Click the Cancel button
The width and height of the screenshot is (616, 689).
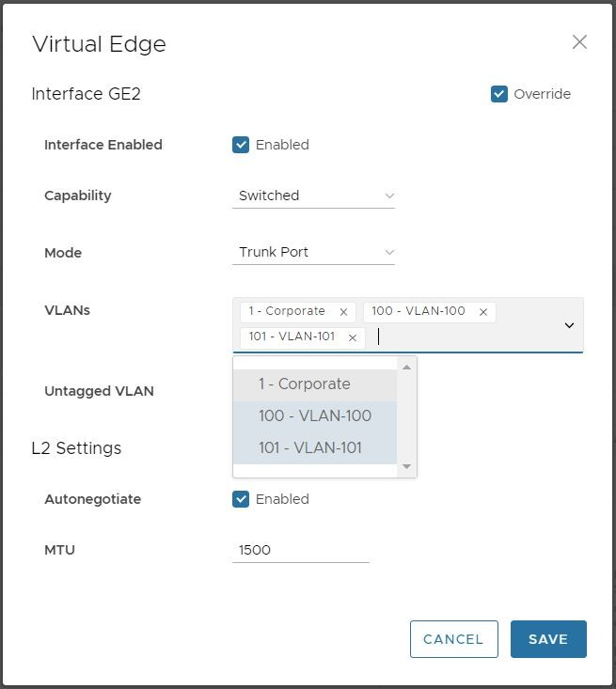[x=453, y=639]
